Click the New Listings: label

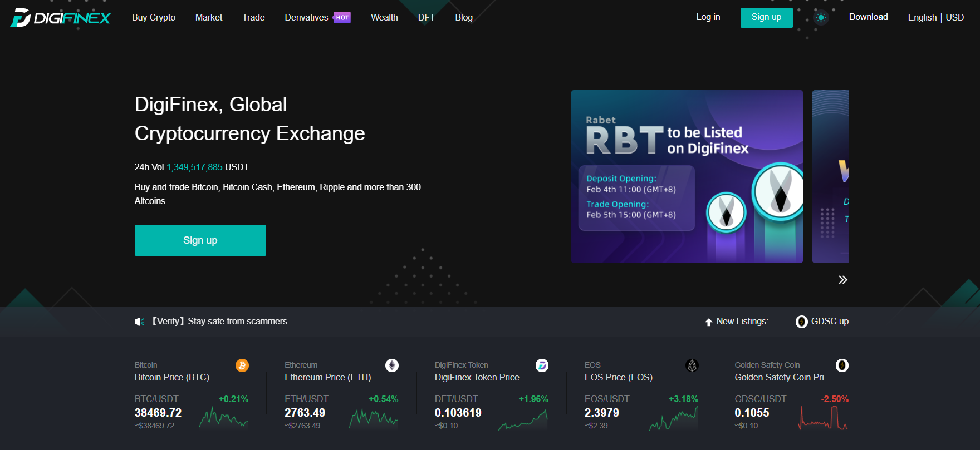coord(742,322)
